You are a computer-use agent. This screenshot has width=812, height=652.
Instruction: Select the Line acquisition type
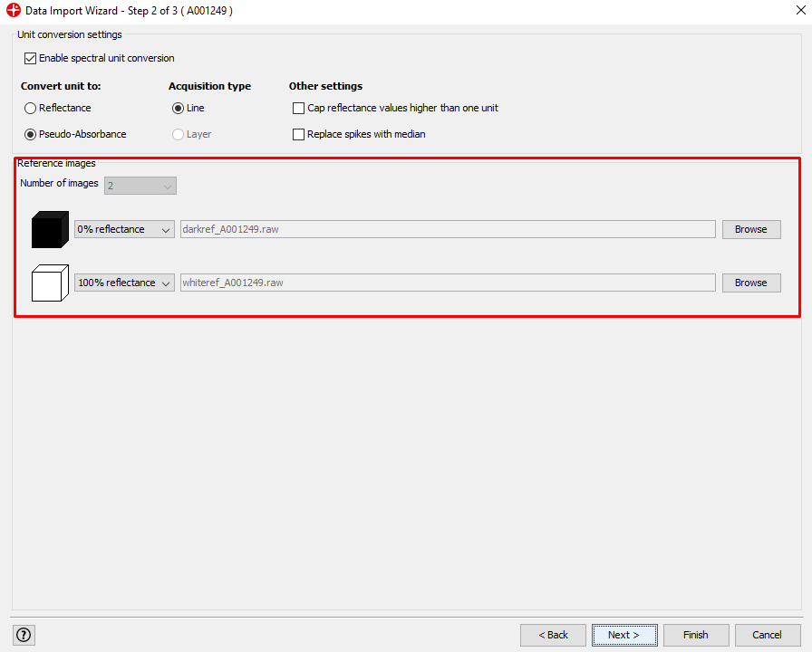tap(178, 108)
